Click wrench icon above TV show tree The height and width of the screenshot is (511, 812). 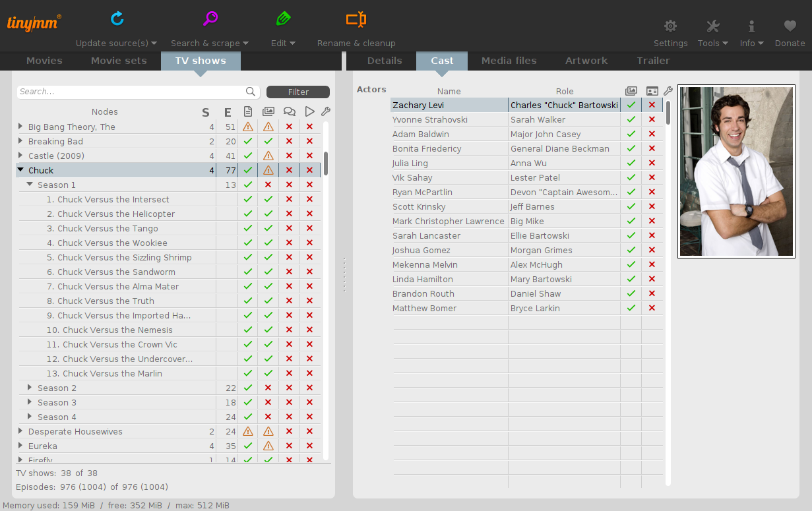click(x=326, y=111)
